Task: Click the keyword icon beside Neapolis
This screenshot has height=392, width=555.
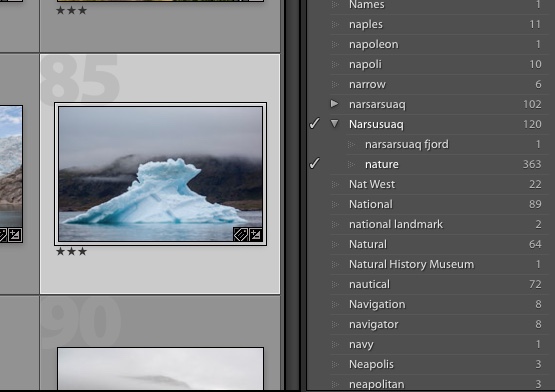Action: tap(335, 364)
